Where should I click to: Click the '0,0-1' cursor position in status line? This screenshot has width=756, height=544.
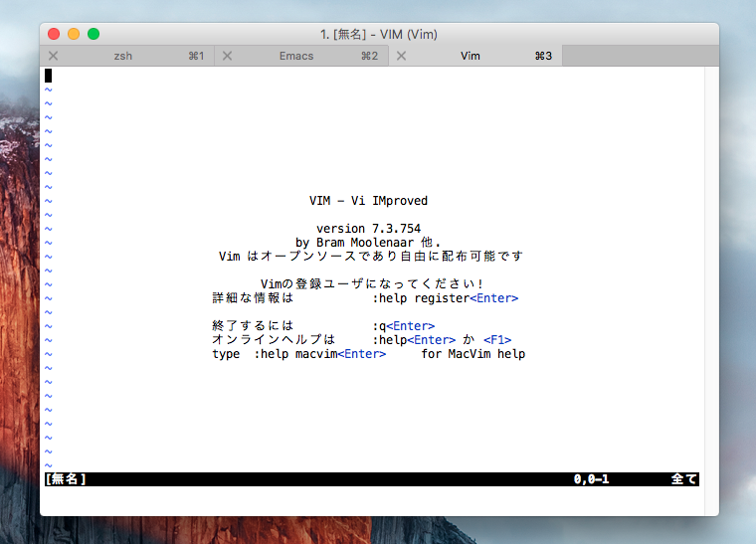(591, 479)
